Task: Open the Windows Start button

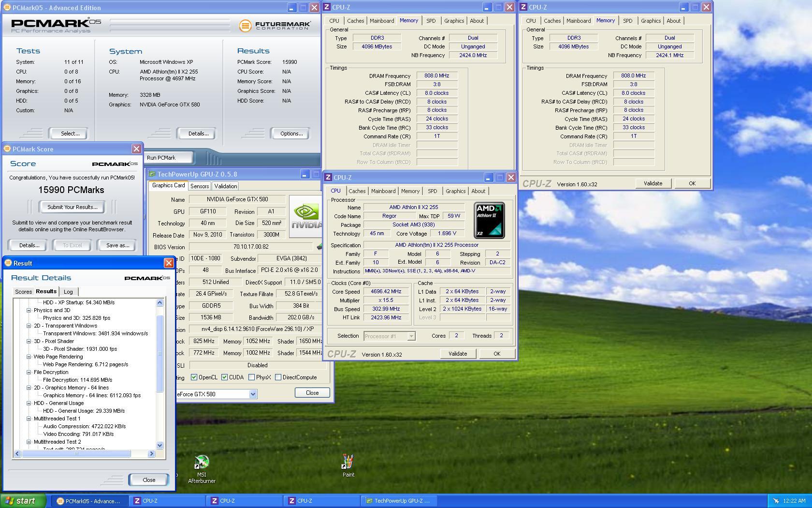Action: click(x=23, y=501)
